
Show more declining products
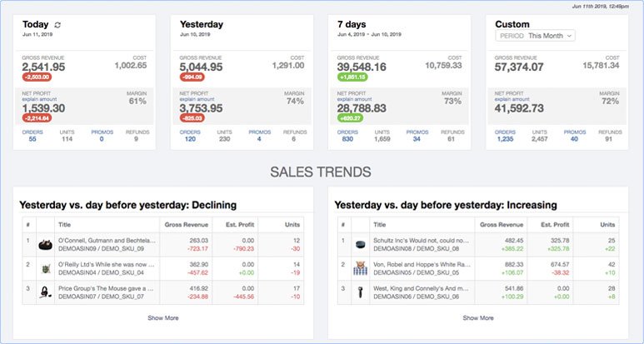(163, 317)
